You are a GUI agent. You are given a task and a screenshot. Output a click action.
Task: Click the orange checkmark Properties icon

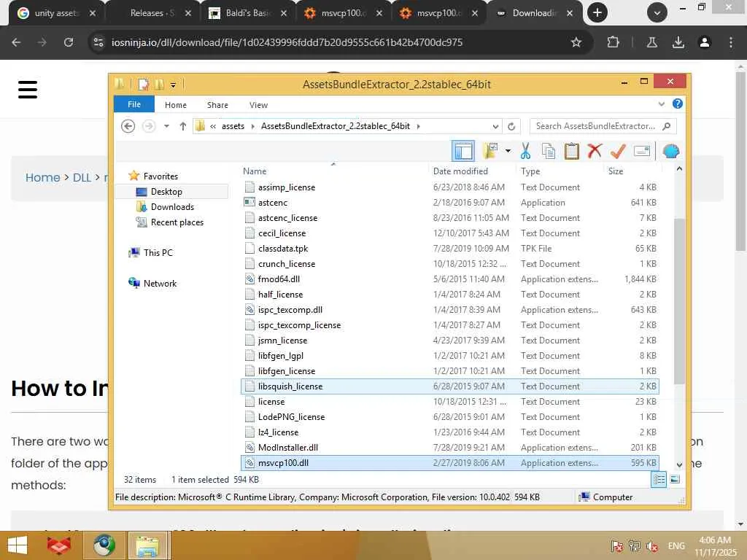(618, 152)
